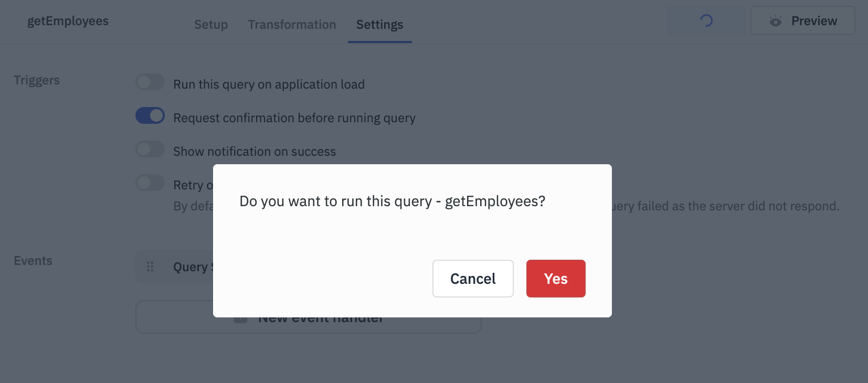Click Yes to run the getEmployees query
The width and height of the screenshot is (868, 383).
pos(556,279)
